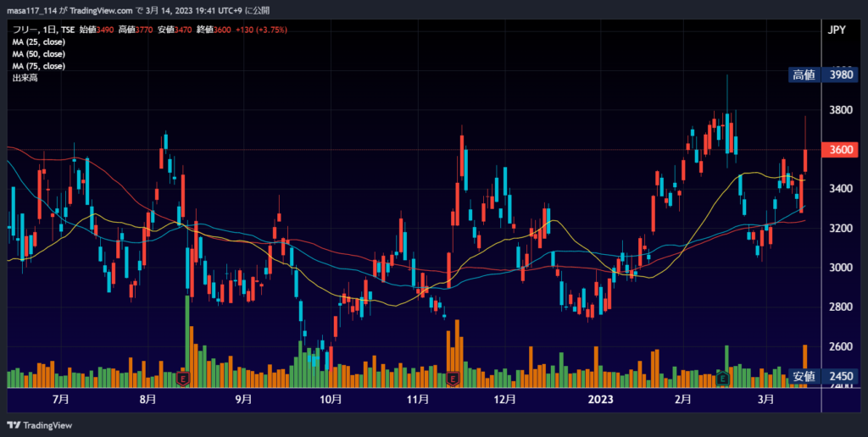
Task: Click the 8月 time axis label
Action: [x=147, y=400]
